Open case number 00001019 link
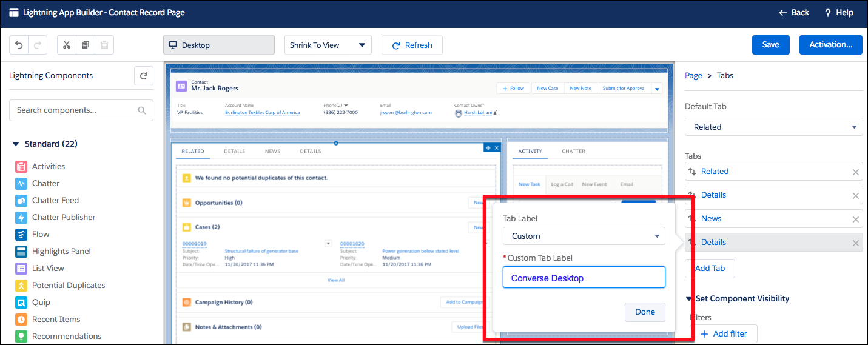This screenshot has width=868, height=345. tap(194, 244)
